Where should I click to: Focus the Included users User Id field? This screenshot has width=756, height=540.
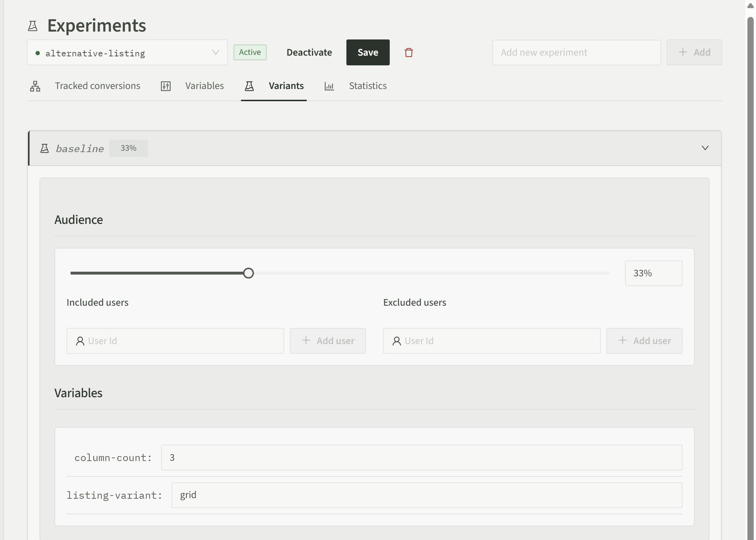tap(175, 341)
